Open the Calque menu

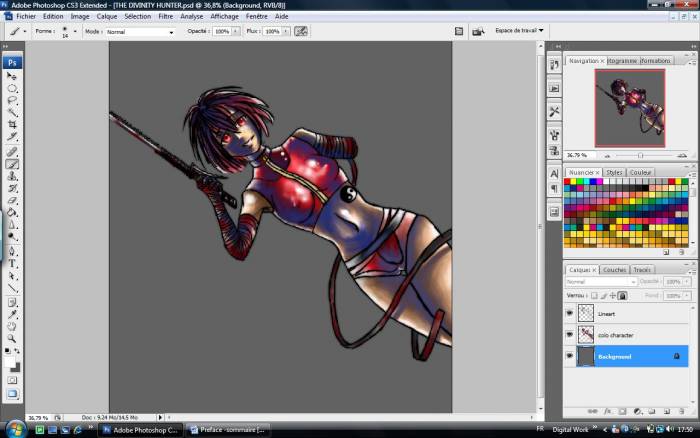107,17
